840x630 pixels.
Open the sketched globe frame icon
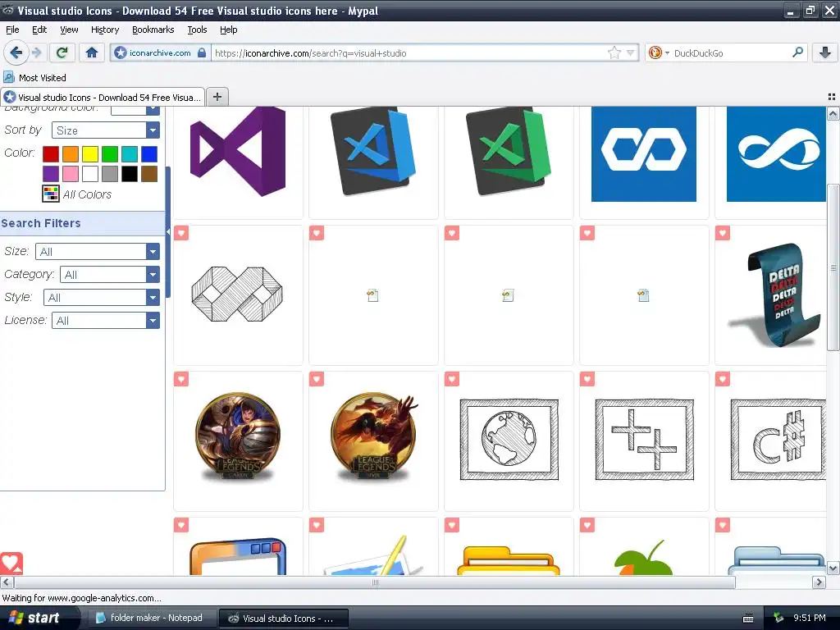[x=509, y=440]
